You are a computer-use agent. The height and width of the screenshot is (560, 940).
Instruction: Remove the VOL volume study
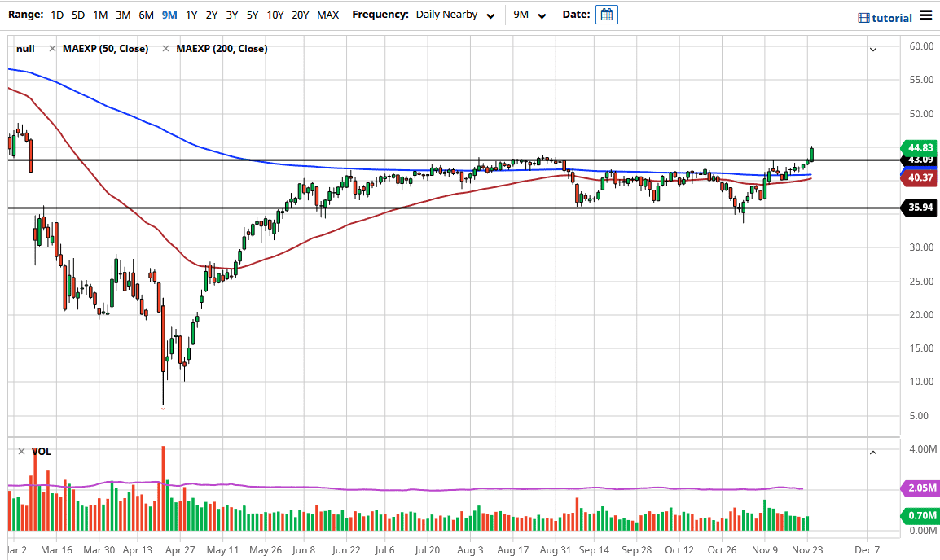coord(24,451)
